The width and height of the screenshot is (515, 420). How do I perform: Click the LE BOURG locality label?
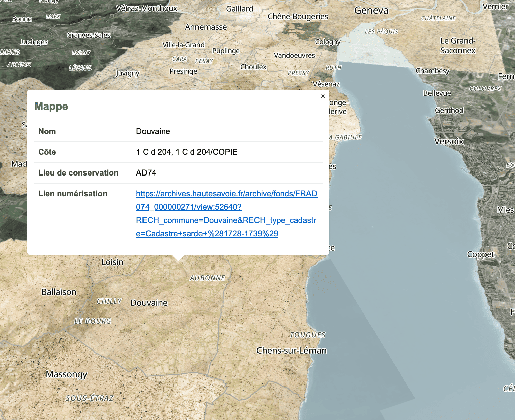pos(93,321)
